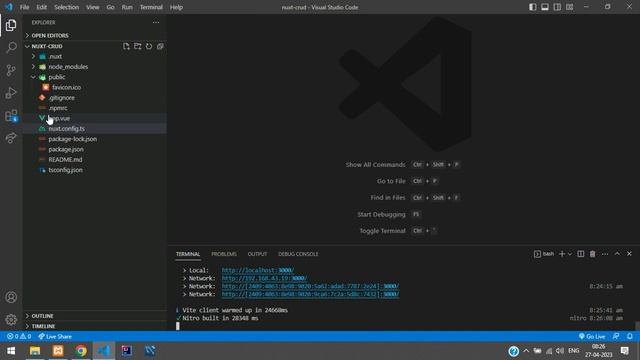Open the View menu

coord(93,7)
